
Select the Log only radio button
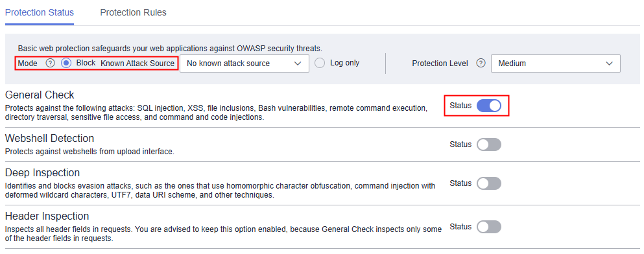tap(320, 63)
